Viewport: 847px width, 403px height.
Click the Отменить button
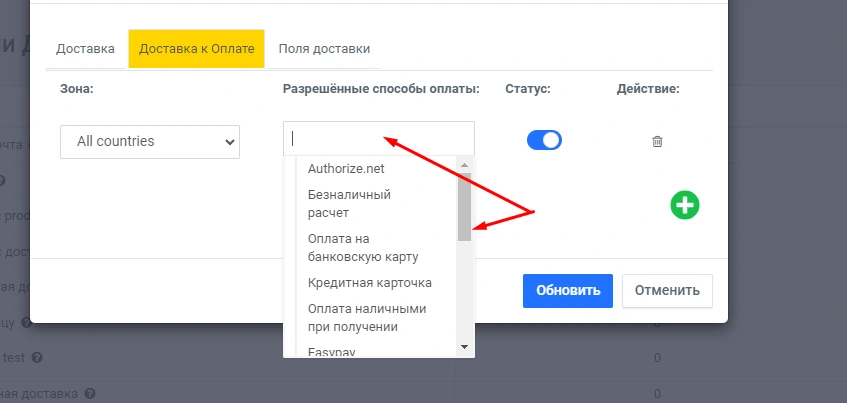click(x=667, y=291)
